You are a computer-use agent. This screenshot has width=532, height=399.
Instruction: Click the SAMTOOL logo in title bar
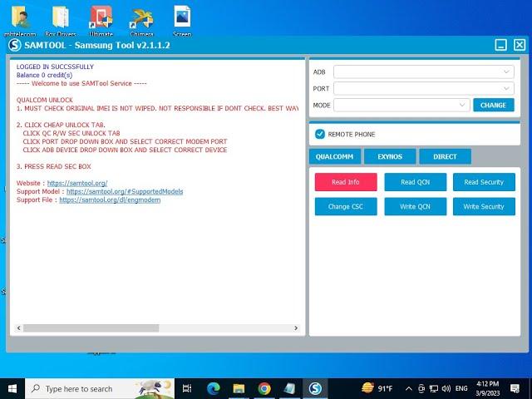15,45
